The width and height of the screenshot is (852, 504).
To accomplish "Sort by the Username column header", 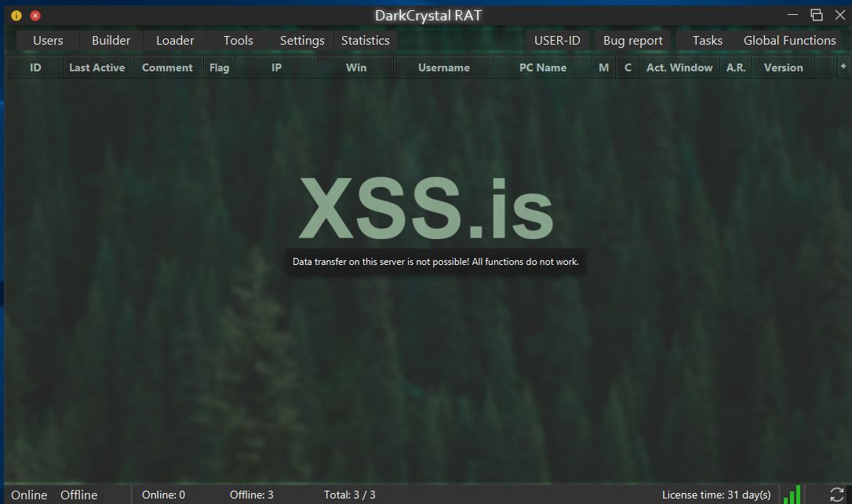I will pos(443,67).
